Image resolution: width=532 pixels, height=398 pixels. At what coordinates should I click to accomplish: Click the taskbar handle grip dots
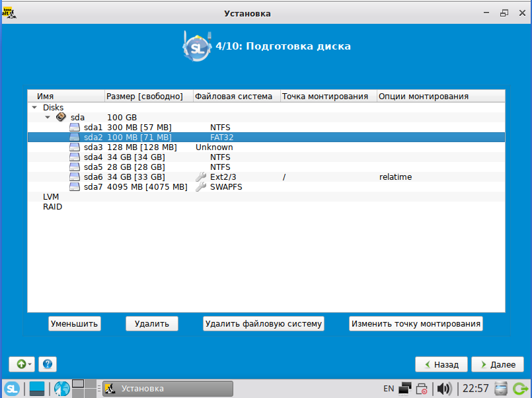99,389
